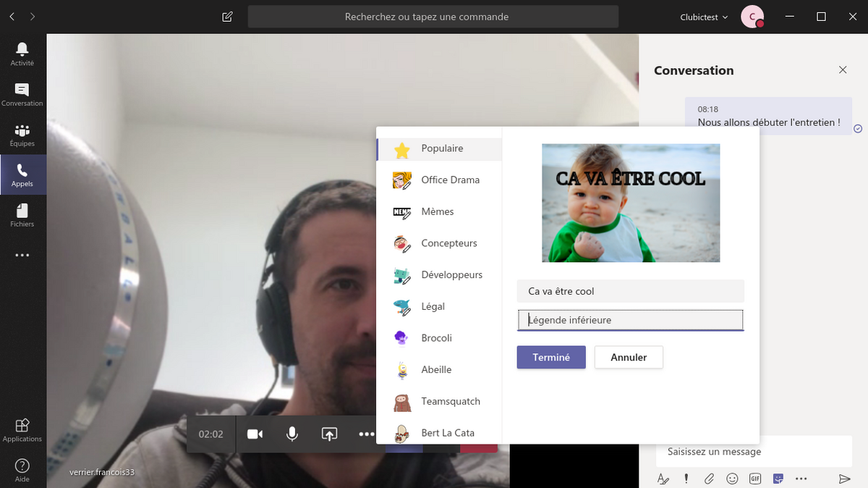Open the Clubictest organization dropdown
The height and width of the screenshot is (488, 868).
(x=704, y=17)
